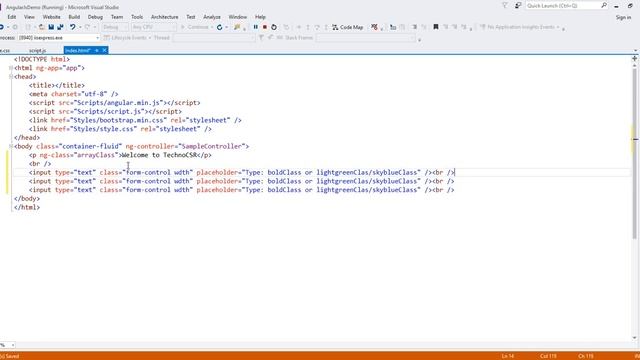Click the text 'Welcome to TechnoCSR' in code

click(160, 155)
